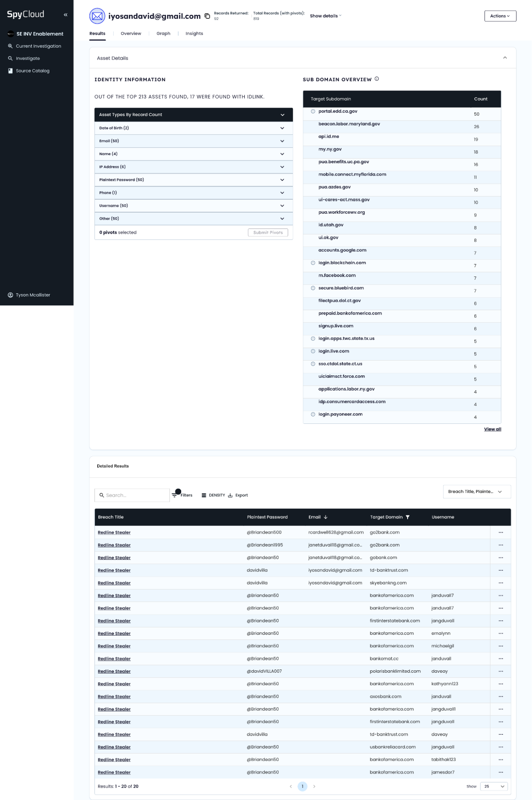Go to the next results page arrow
Image resolution: width=532 pixels, height=800 pixels.
pyautogui.click(x=314, y=786)
